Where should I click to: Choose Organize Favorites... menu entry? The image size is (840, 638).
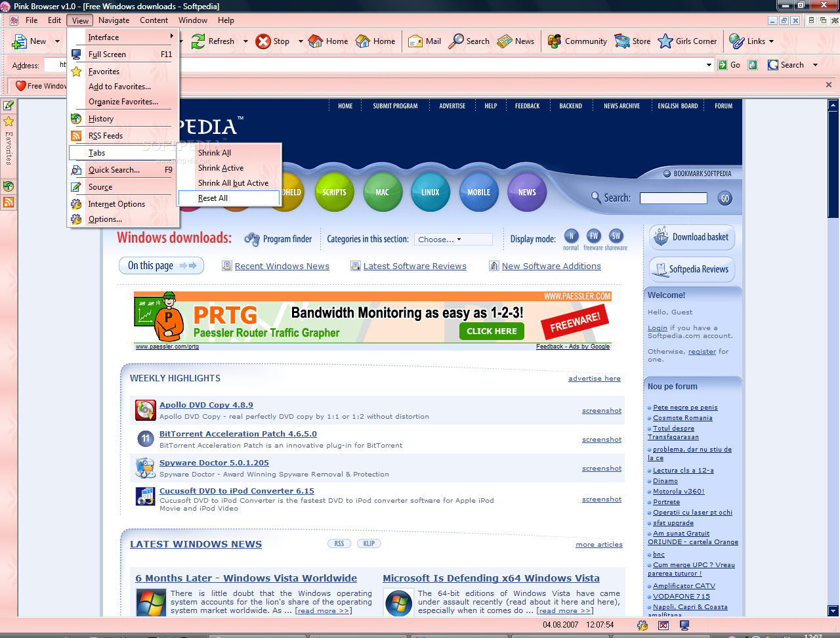124,102
